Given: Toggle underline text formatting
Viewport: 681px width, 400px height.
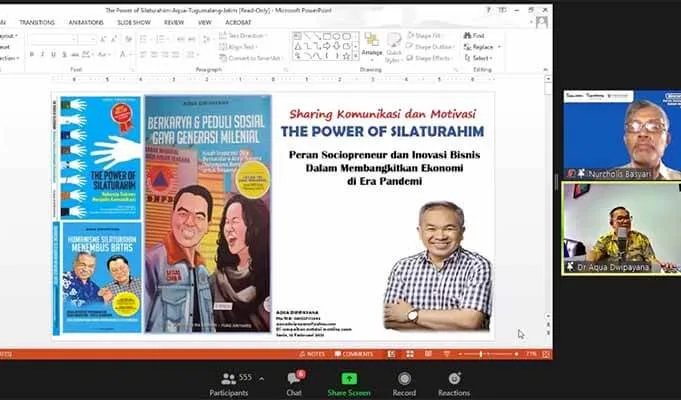Looking at the screenshot, I should click(53, 55).
